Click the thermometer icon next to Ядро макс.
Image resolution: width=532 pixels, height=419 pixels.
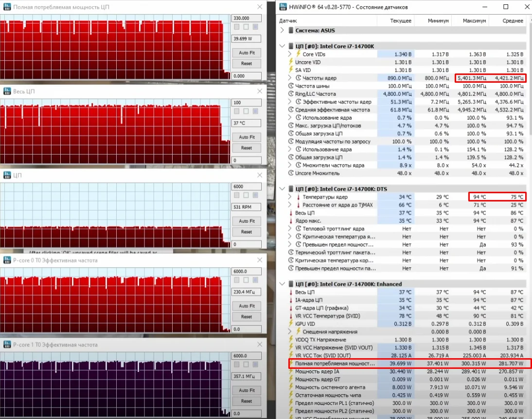[x=291, y=221]
